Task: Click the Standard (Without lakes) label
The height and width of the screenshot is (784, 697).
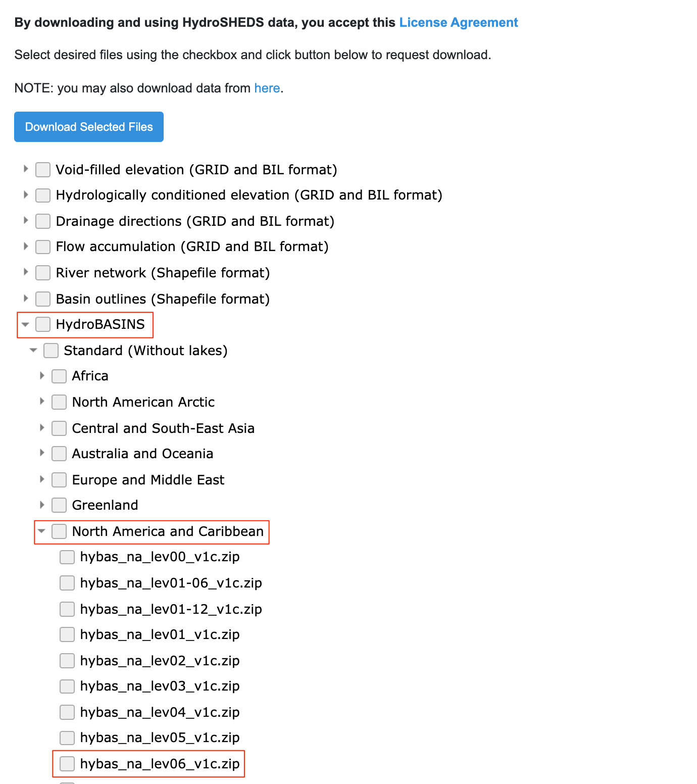Action: [x=145, y=351]
